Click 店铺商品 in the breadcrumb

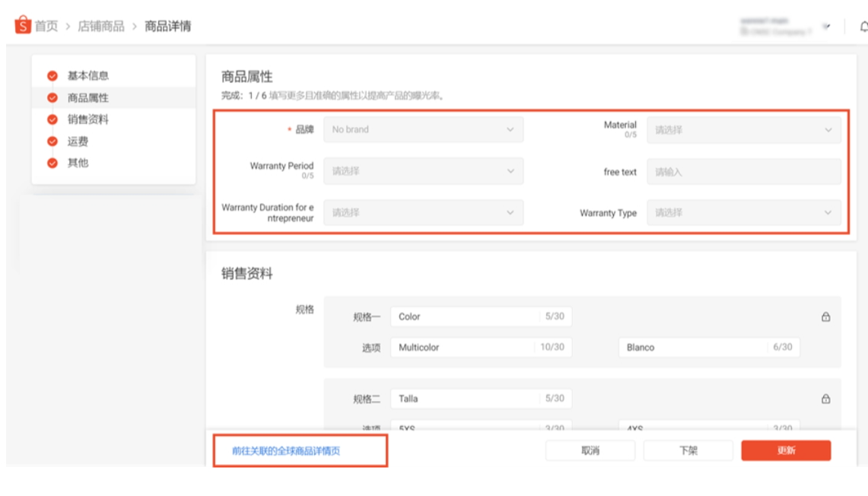click(100, 26)
